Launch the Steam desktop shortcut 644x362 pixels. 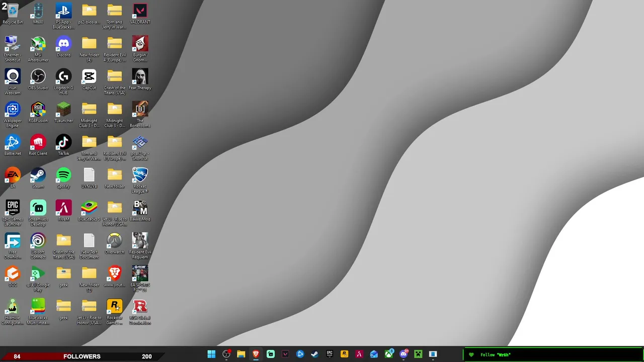coord(38,175)
